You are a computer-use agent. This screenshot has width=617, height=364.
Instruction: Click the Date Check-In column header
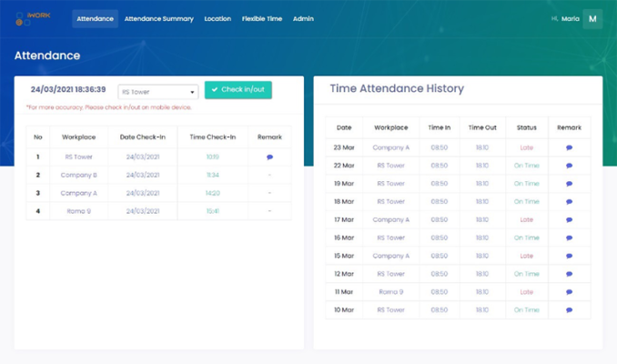pyautogui.click(x=143, y=136)
